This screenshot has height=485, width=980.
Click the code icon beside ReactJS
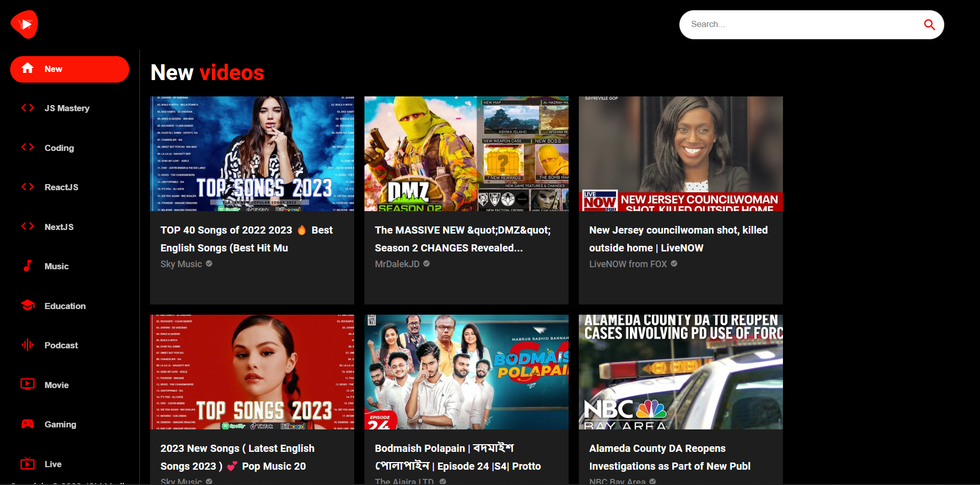click(x=28, y=187)
